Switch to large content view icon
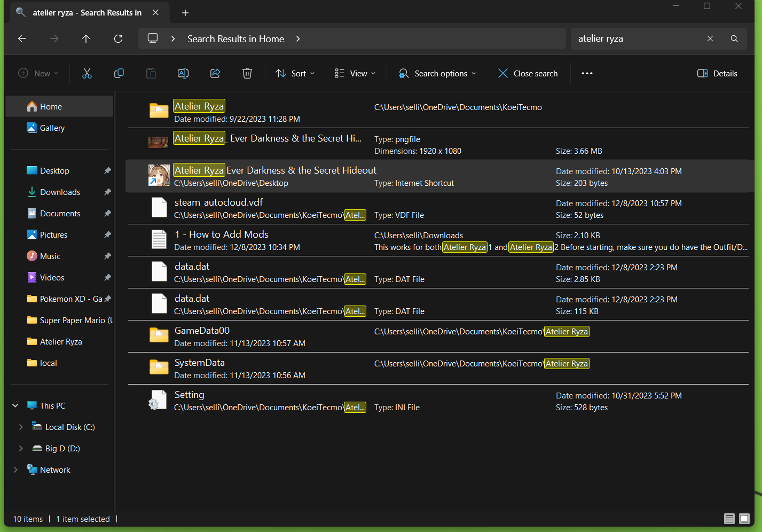The image size is (762, 532). click(x=744, y=518)
